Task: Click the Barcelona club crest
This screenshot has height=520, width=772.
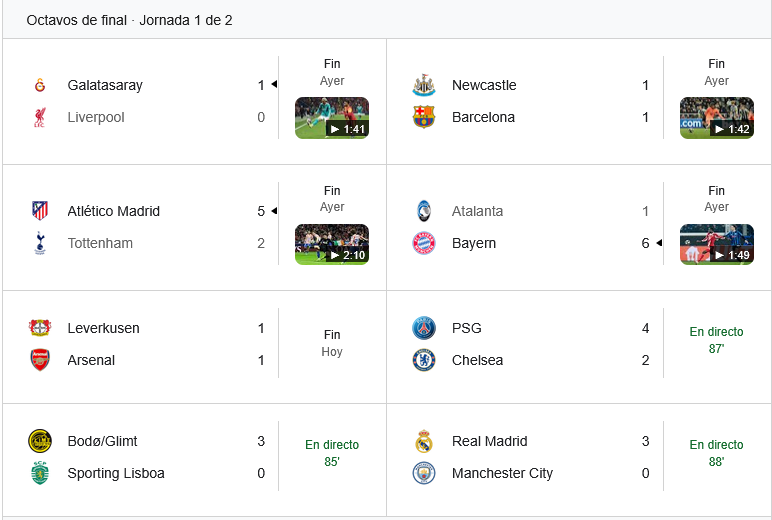Action: [x=424, y=117]
